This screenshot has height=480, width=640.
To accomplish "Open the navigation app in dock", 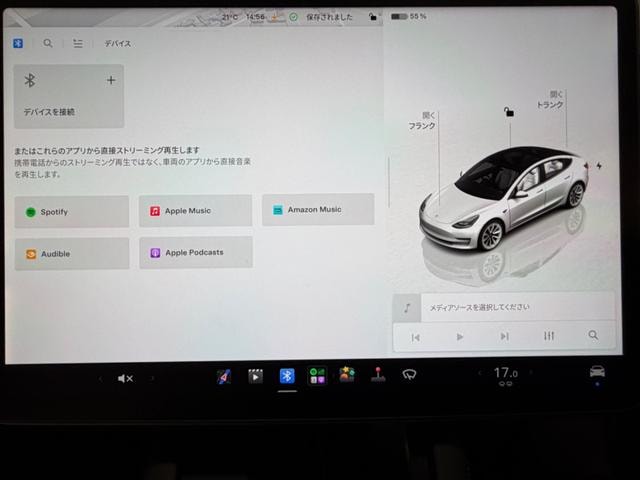I will pos(224,377).
